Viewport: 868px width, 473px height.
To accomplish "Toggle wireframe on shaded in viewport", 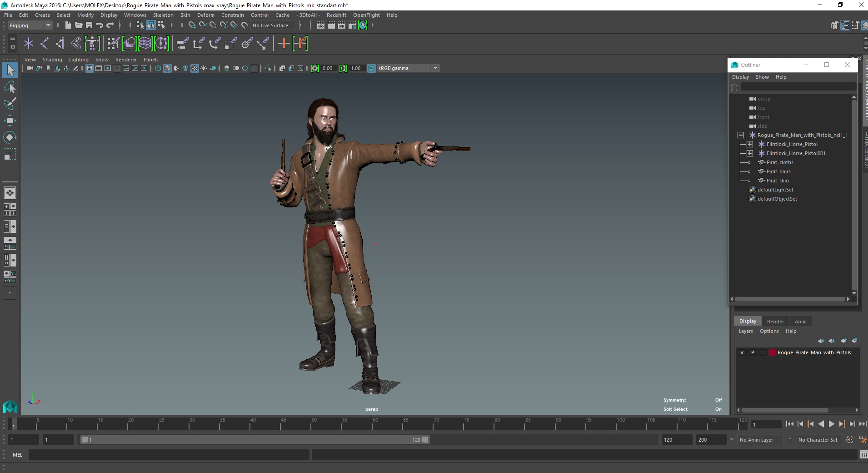I will pos(185,68).
